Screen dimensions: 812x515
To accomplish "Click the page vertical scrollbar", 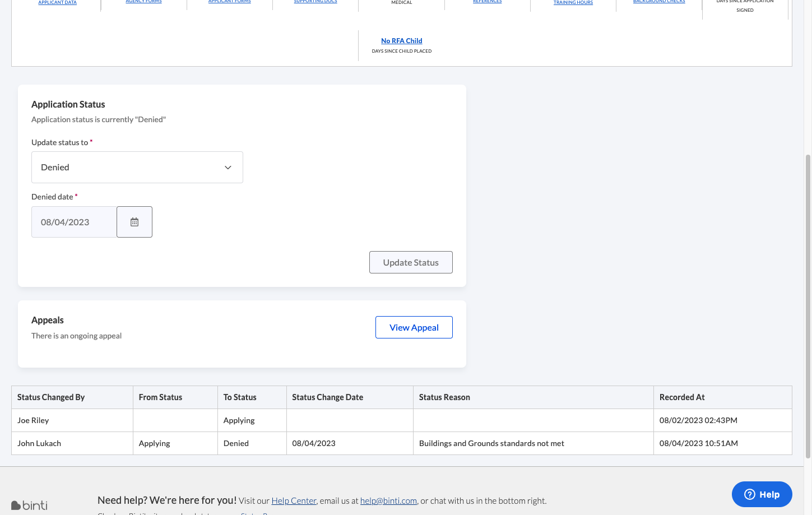I will pos(808,307).
